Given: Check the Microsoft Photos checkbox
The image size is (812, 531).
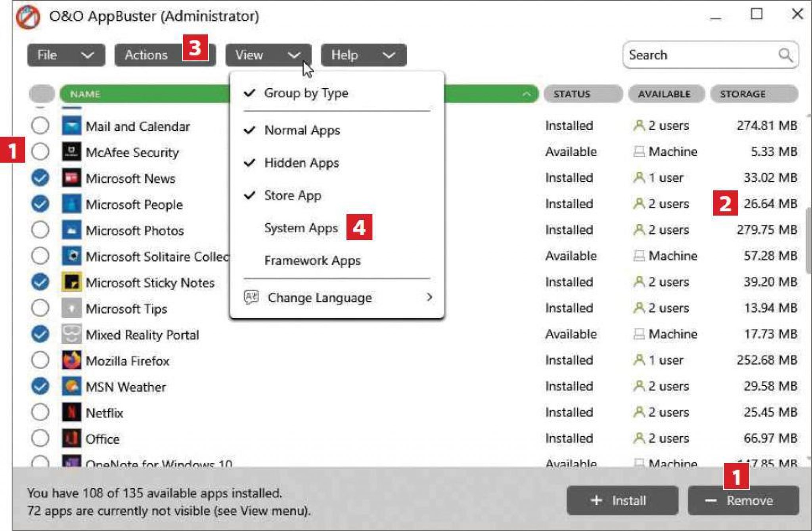Looking at the screenshot, I should (x=40, y=230).
